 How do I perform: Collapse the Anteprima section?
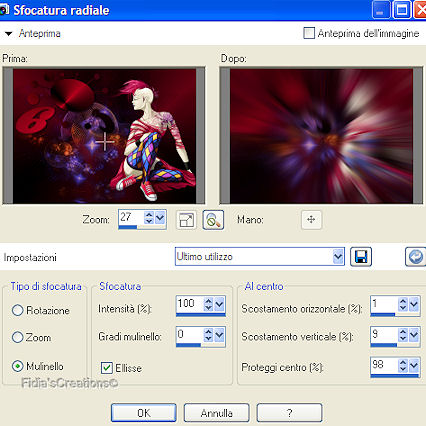point(8,34)
